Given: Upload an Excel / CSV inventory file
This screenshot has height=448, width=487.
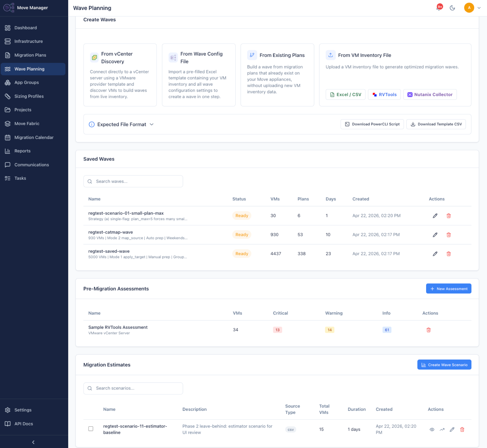Looking at the screenshot, I should (x=345, y=95).
